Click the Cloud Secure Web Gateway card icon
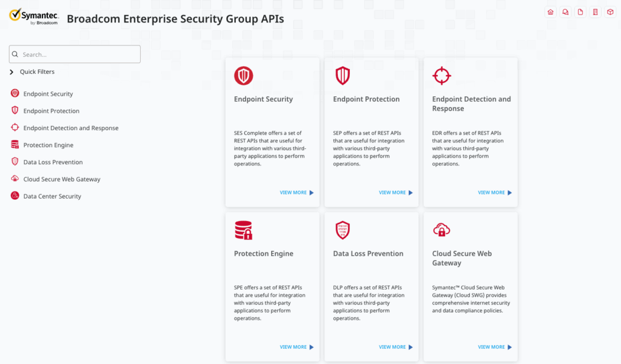 click(x=441, y=230)
